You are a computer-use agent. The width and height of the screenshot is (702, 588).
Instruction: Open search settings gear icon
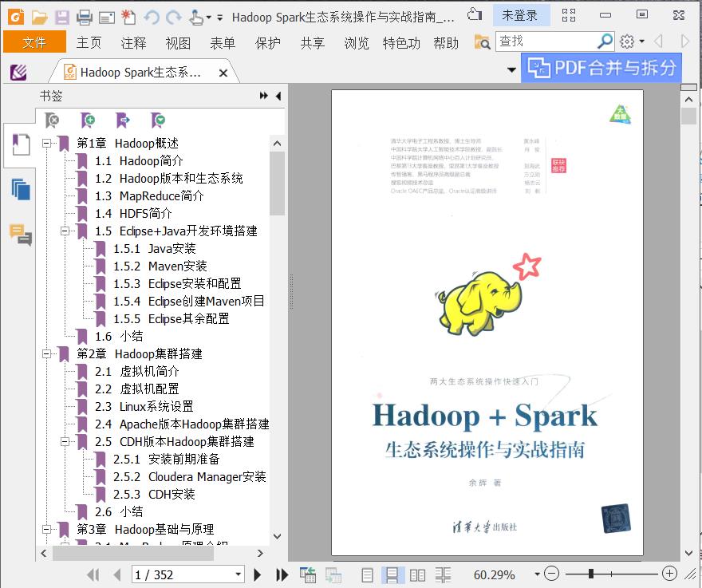[x=627, y=41]
